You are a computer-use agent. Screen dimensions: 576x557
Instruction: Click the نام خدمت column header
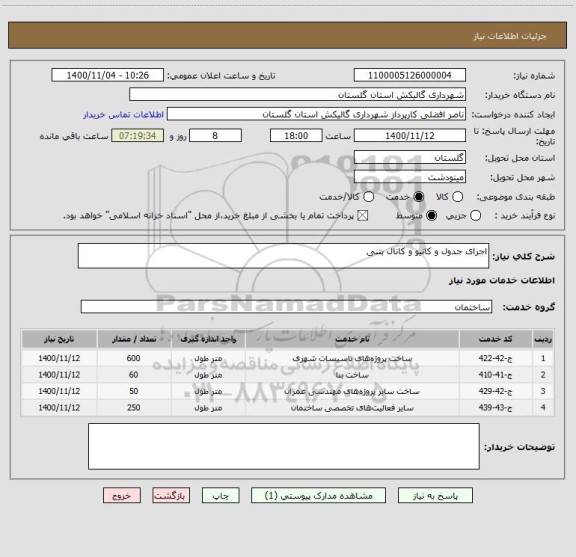tap(352, 339)
